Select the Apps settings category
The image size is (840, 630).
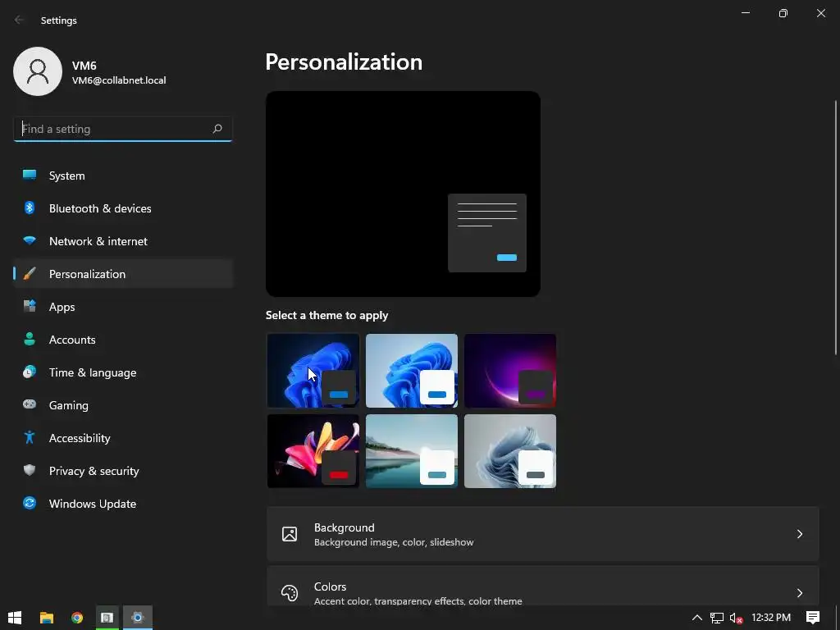click(x=123, y=307)
